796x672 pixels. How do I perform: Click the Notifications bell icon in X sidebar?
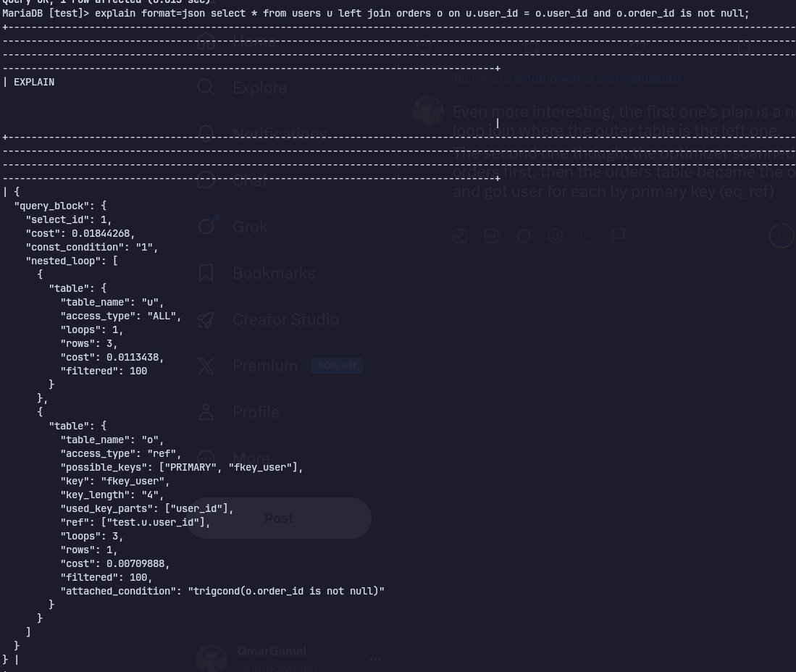206,133
